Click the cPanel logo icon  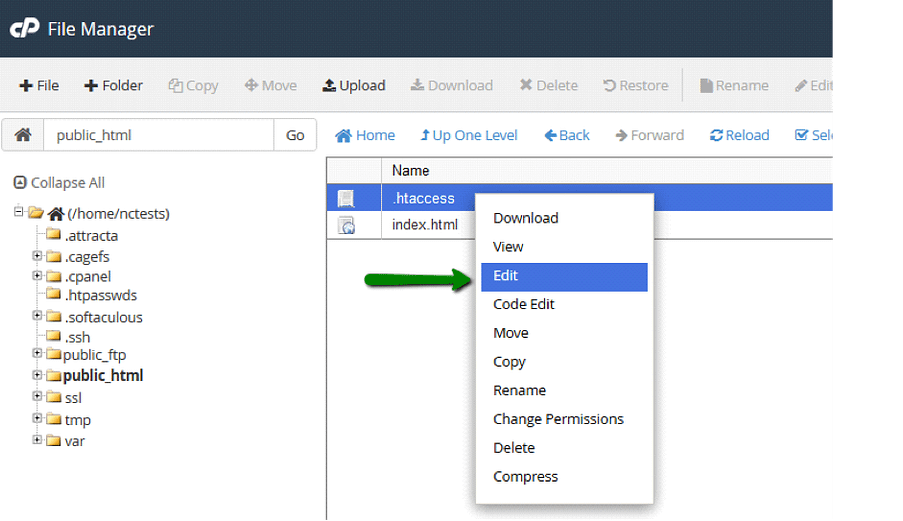[x=24, y=29]
